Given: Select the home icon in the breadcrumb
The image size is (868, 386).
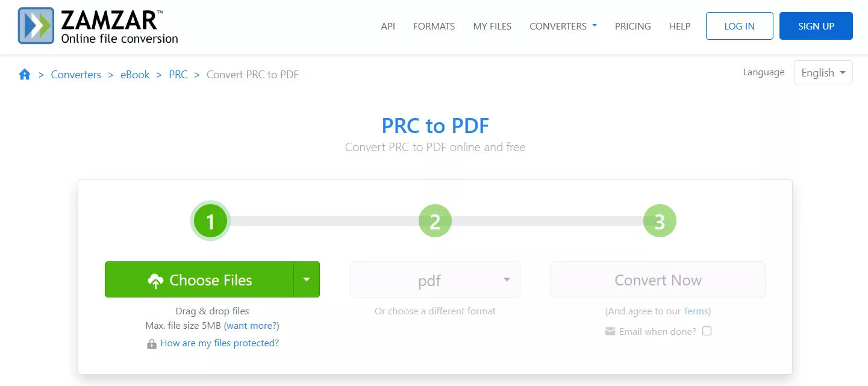Looking at the screenshot, I should (24, 73).
